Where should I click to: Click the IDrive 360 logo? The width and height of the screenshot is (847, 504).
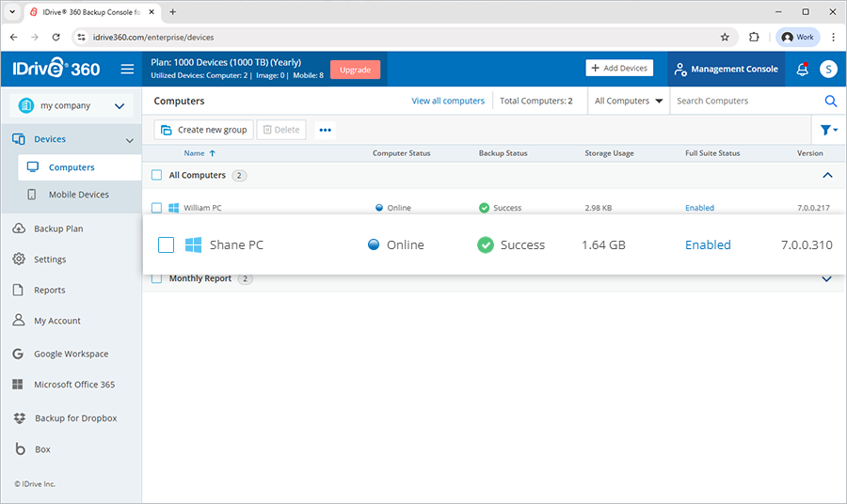56,69
